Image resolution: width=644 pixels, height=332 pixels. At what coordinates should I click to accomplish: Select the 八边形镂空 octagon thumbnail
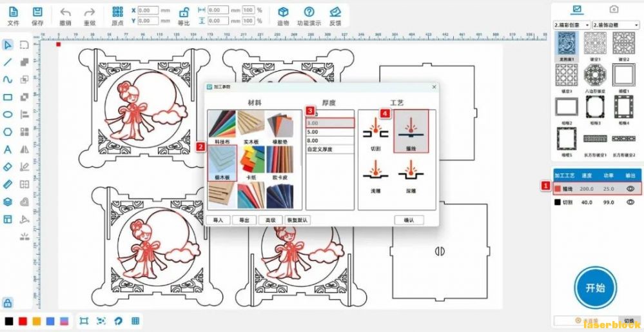click(x=595, y=75)
